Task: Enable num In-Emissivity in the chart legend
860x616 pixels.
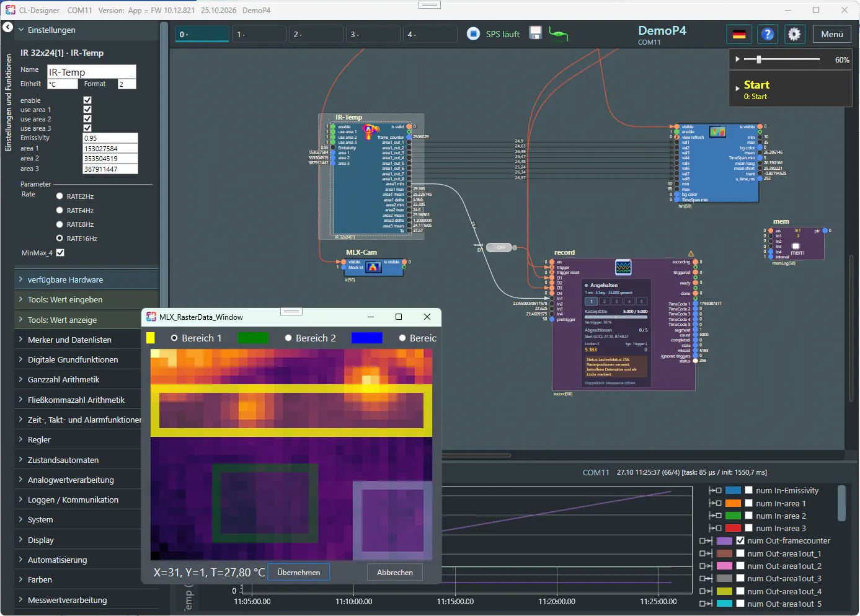Action: coord(749,490)
